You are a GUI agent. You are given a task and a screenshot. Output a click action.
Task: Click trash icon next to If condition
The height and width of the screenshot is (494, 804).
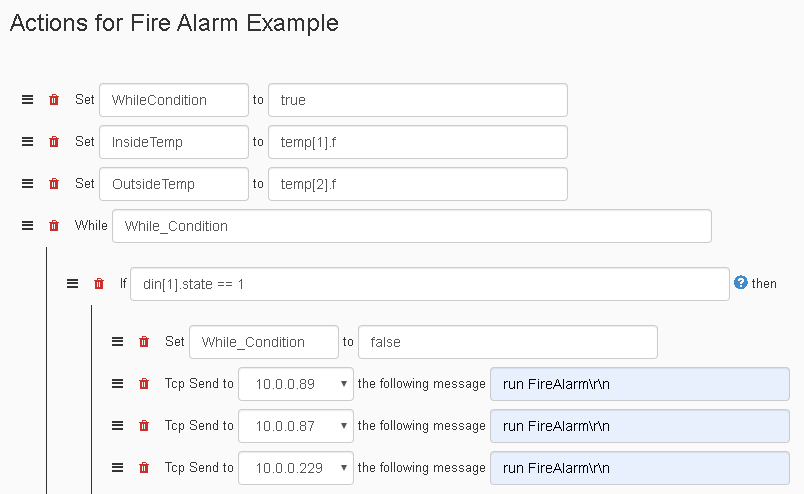coord(99,284)
